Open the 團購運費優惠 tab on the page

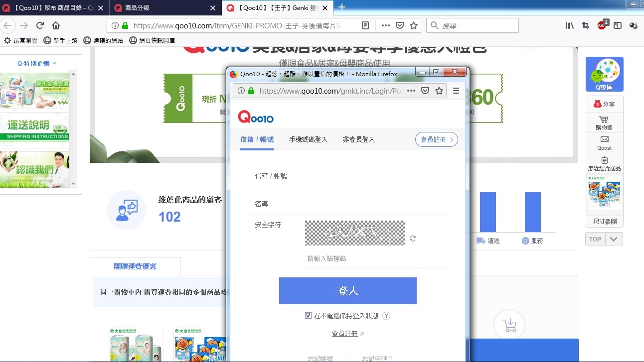(x=135, y=266)
